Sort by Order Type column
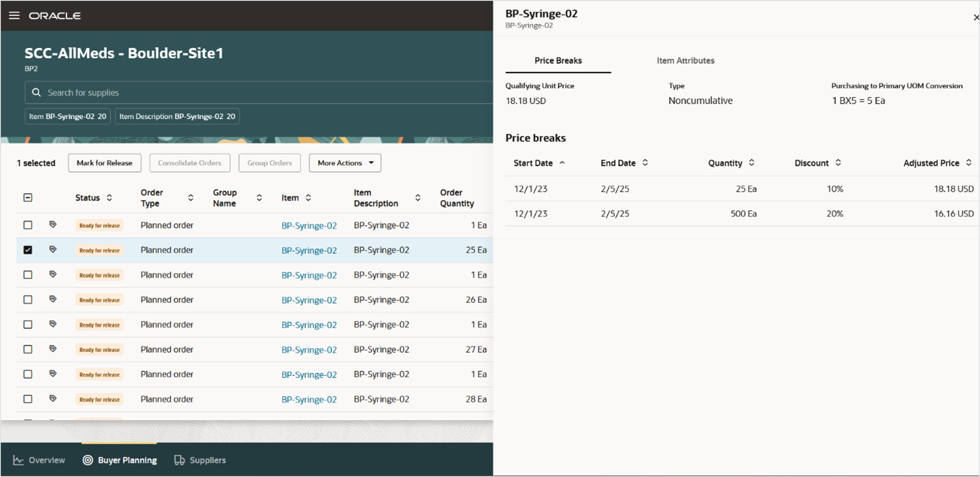This screenshot has width=980, height=477. coord(191,198)
